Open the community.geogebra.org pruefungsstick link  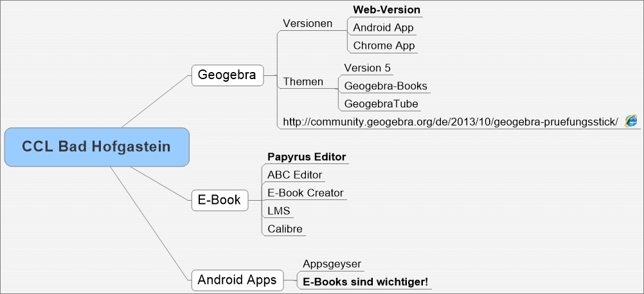pyautogui.click(x=451, y=122)
